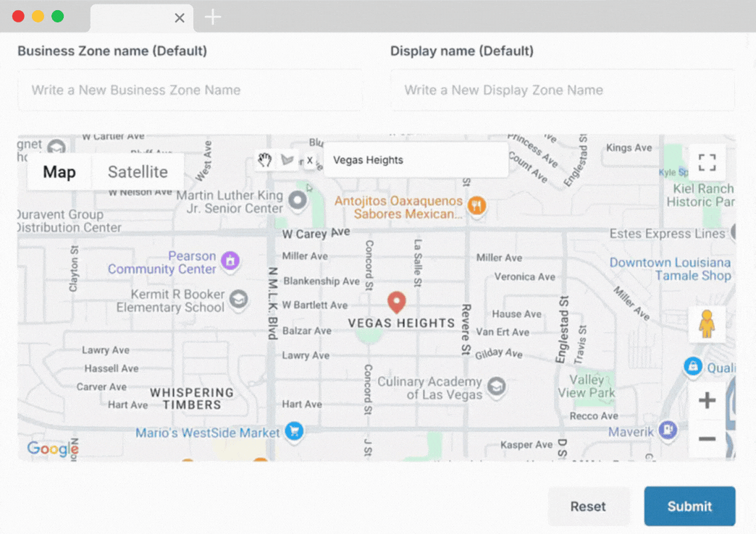The image size is (756, 534).
Task: Click the Vegas Heights search box
Action: (416, 160)
